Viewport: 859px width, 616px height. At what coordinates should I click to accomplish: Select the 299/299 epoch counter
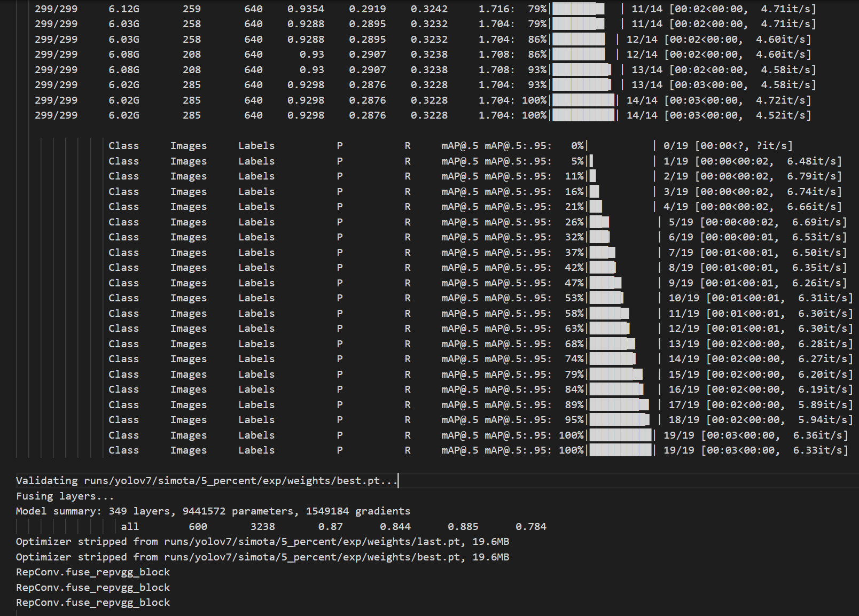(56, 114)
